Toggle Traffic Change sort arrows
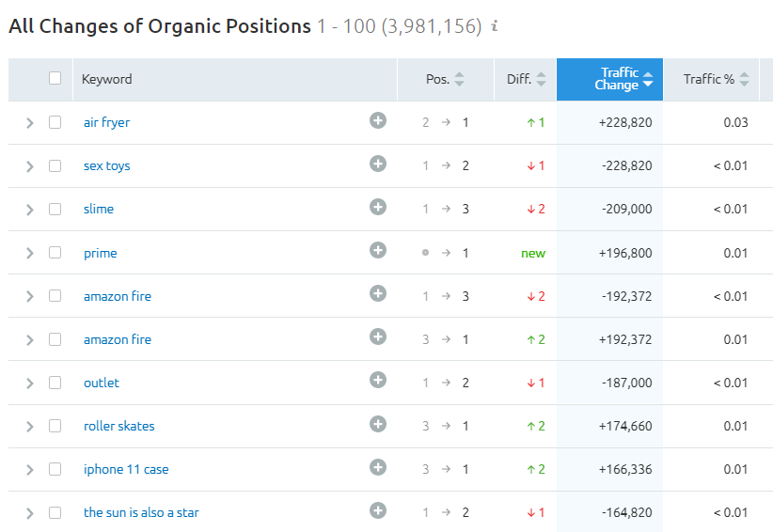 point(648,79)
